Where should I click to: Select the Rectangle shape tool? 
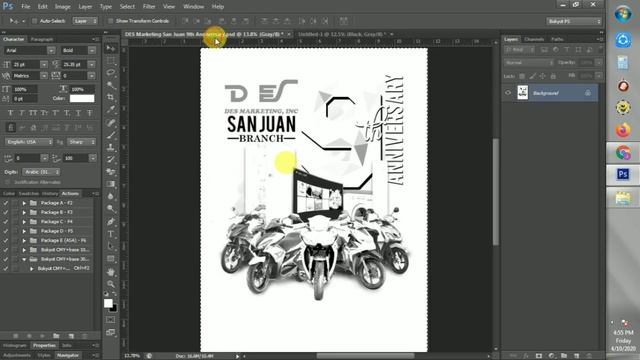tap(111, 259)
